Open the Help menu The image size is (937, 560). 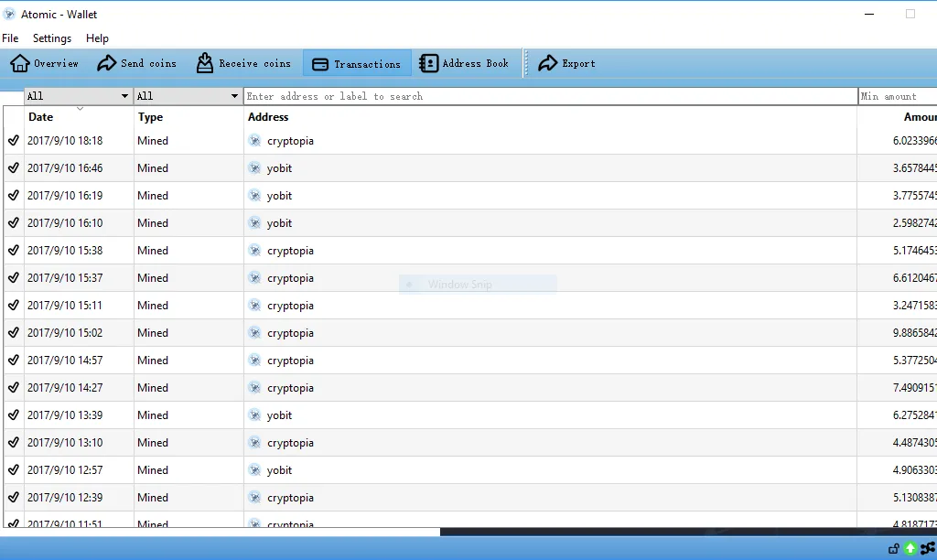(x=97, y=38)
